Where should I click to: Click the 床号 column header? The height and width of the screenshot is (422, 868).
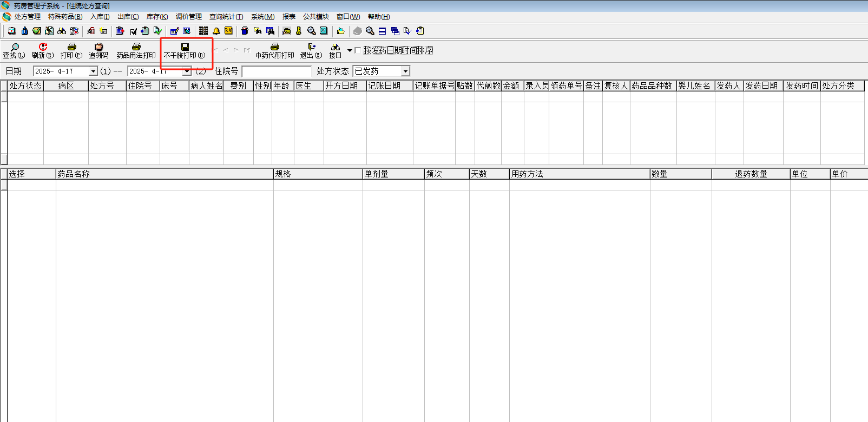175,85
